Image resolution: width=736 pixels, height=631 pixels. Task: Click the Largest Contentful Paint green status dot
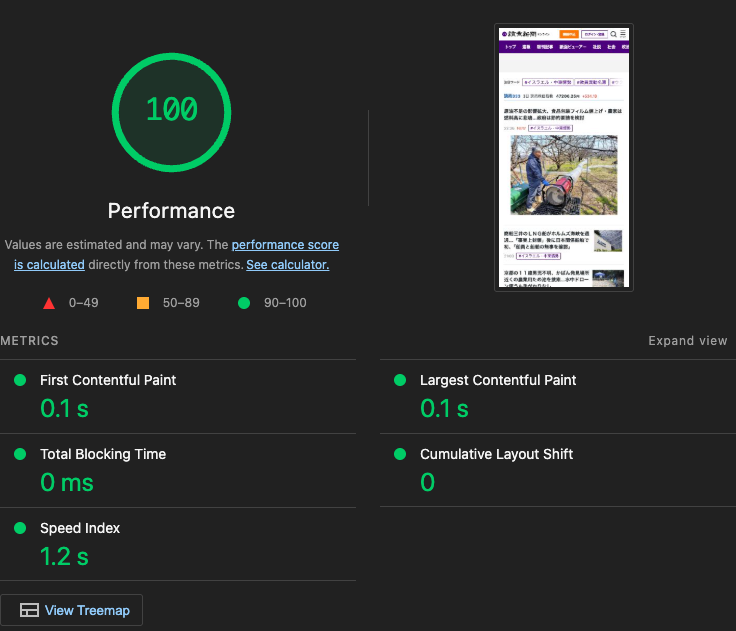pos(400,380)
